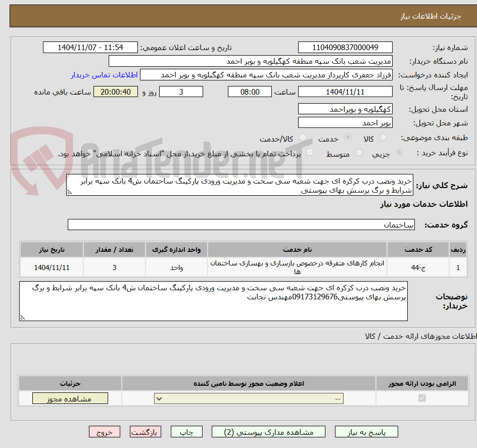The height and width of the screenshot is (448, 477).
Task: Click the نام خدمت column header
Action: 297,250
